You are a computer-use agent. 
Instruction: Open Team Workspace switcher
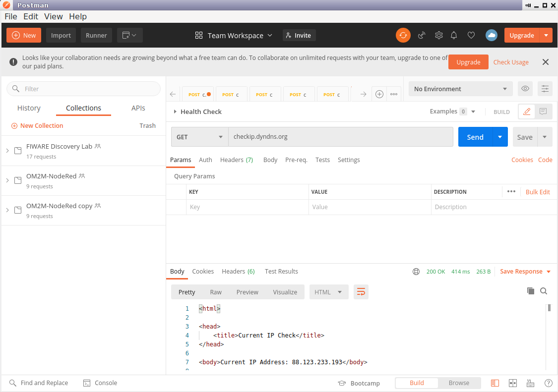[234, 35]
